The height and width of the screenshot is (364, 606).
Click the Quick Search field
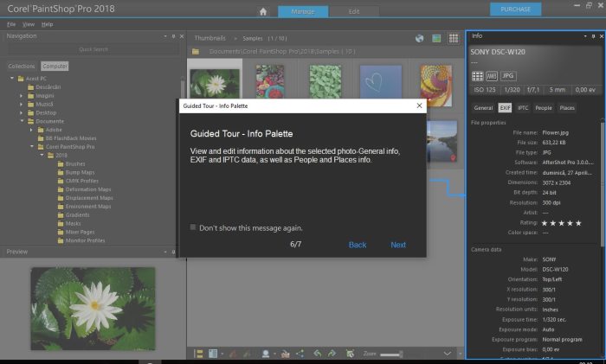click(x=93, y=49)
